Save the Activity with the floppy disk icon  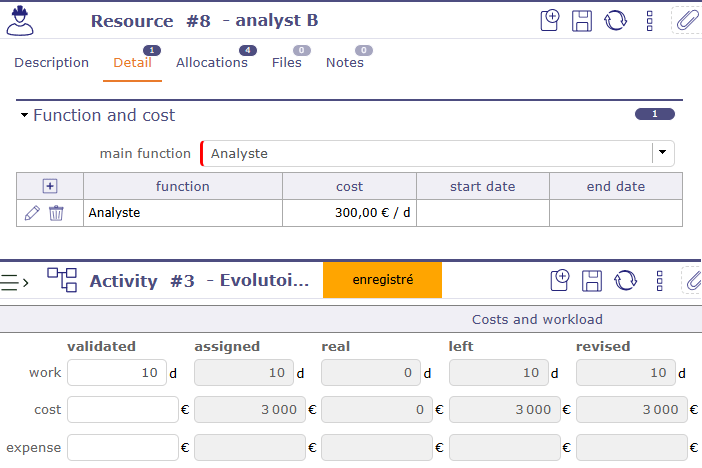[592, 280]
